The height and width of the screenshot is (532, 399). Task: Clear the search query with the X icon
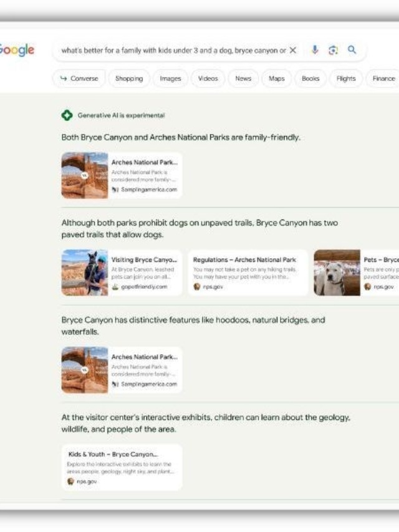tap(293, 51)
